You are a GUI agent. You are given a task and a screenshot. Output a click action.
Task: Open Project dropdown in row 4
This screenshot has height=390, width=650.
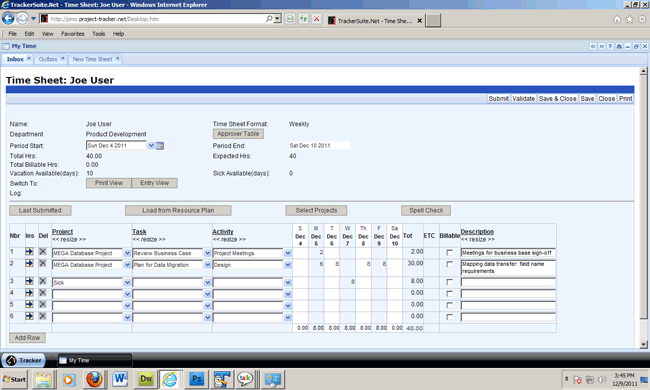[x=127, y=294]
